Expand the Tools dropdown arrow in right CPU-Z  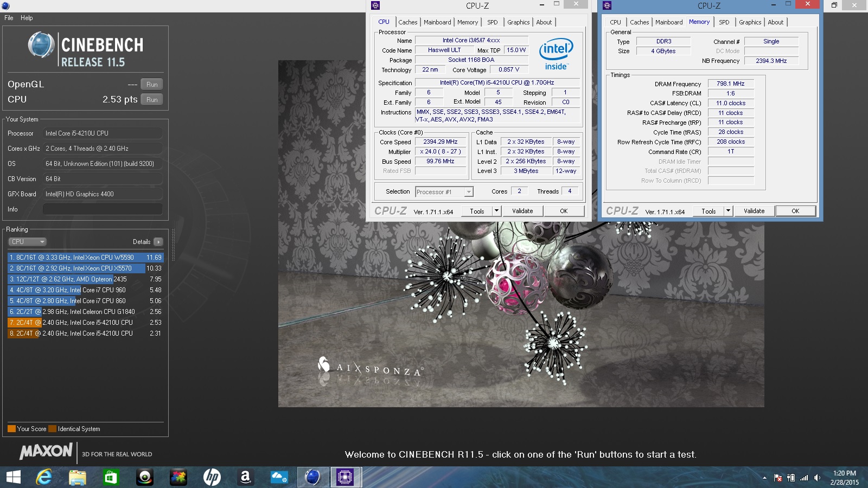[728, 211]
